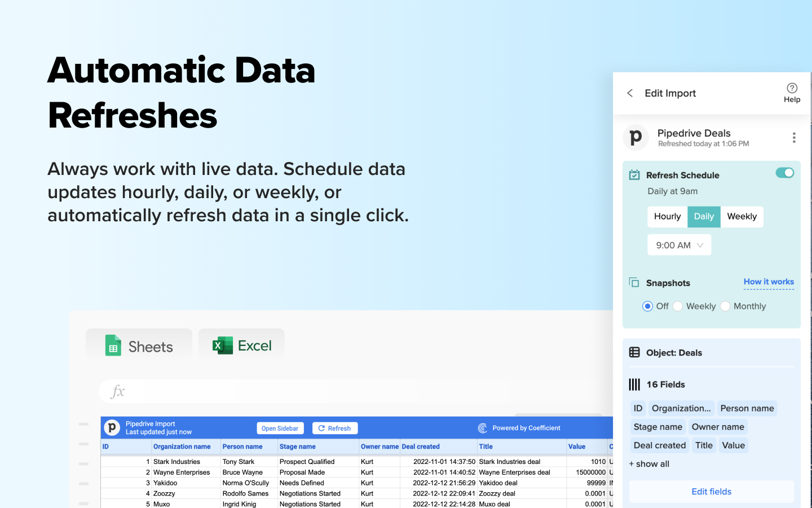
Task: Open the three-dot menu for Pipedrive Deals
Action: 794,137
